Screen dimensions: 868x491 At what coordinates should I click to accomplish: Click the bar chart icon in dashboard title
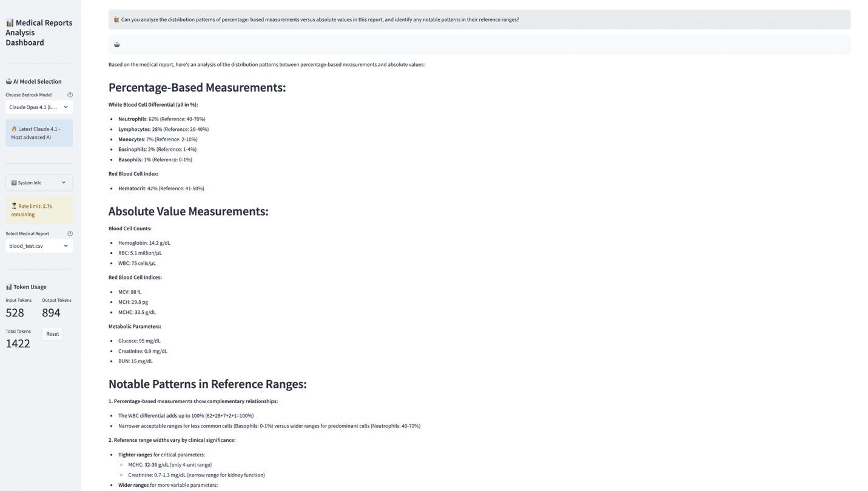[9, 22]
